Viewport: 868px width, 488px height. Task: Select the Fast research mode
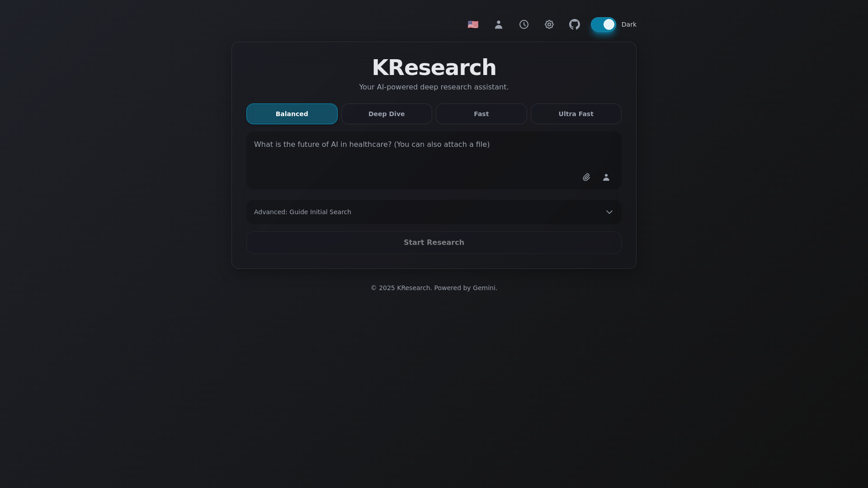[481, 114]
